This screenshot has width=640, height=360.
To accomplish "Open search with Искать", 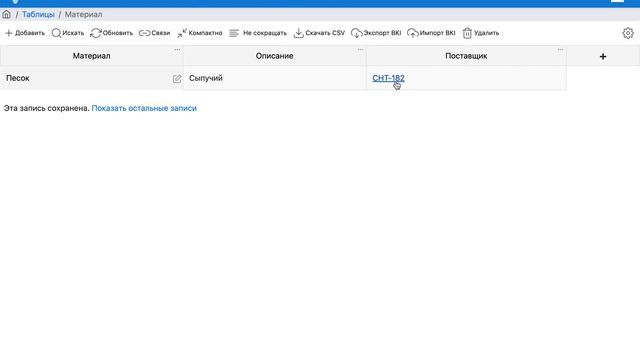I will (68, 33).
